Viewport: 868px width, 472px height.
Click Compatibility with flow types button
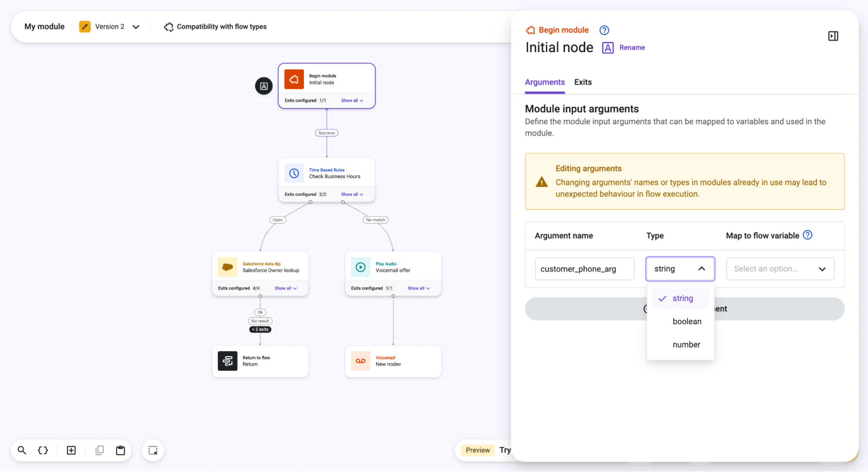[x=215, y=26]
